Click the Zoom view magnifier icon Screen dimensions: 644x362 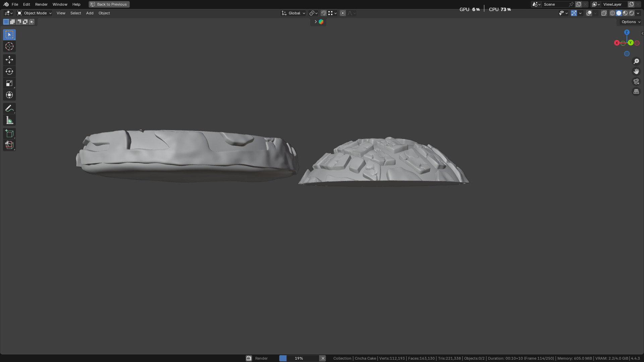tap(636, 61)
